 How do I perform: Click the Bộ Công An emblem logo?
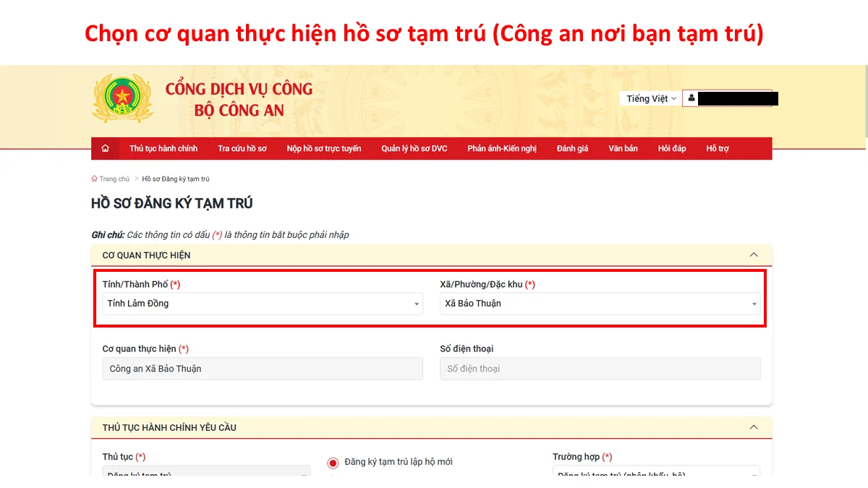122,97
